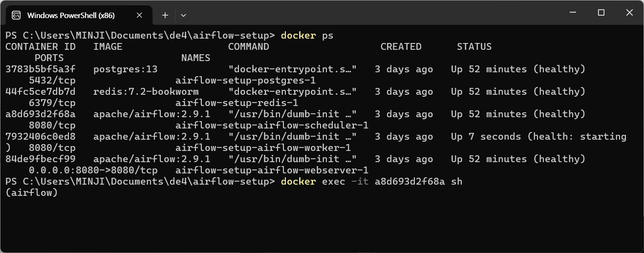
Task: Click the postgres:13 image text
Action: coord(126,69)
